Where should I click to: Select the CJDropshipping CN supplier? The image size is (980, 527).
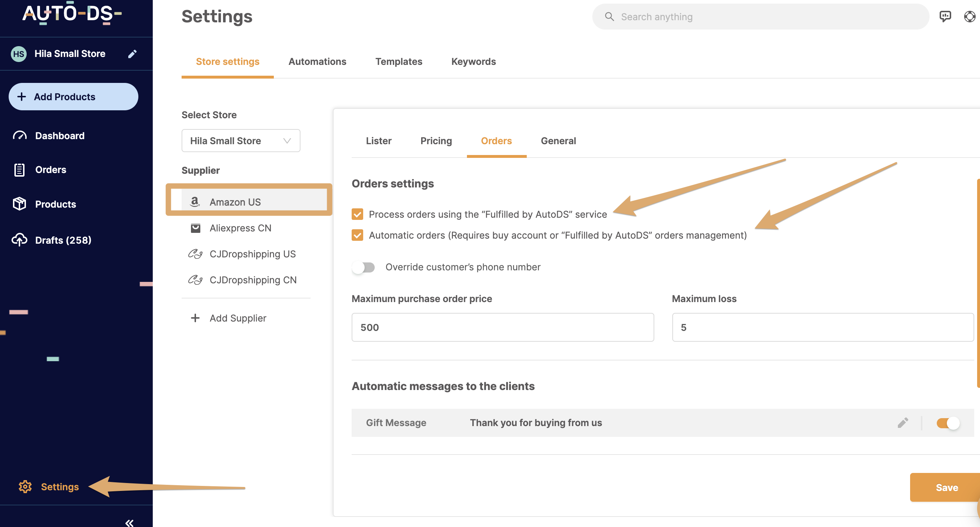pos(253,280)
